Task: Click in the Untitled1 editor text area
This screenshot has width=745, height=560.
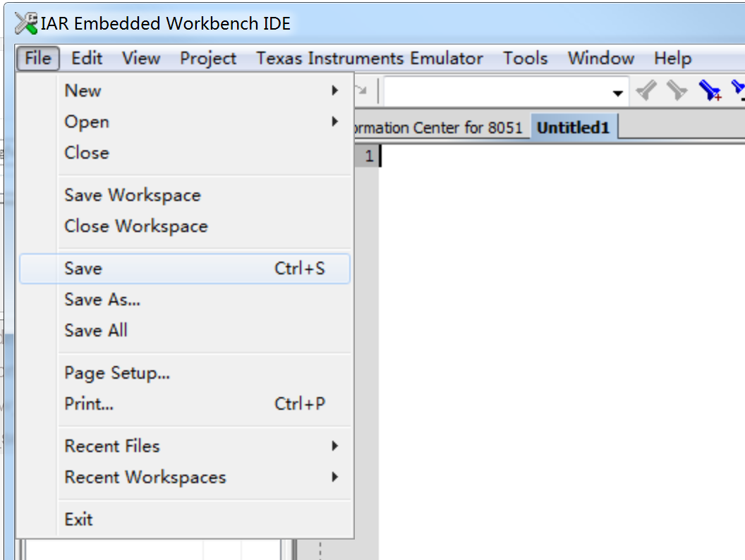Action: coord(562,351)
